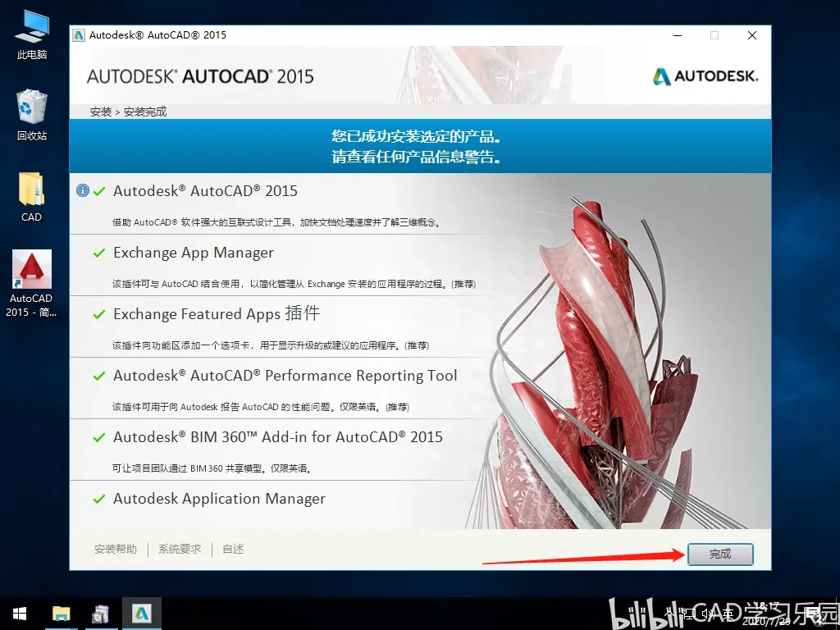Screen dimensions: 840x630
Task: Click the BIM 360 Add-in for AutoCAD 2015 entry
Action: click(x=277, y=437)
